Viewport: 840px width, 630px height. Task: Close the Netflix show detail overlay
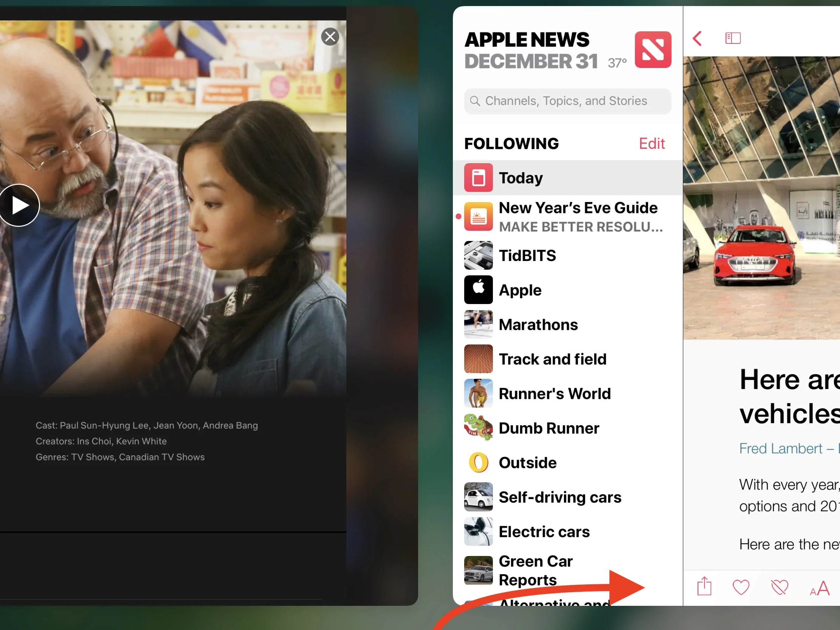tap(330, 37)
